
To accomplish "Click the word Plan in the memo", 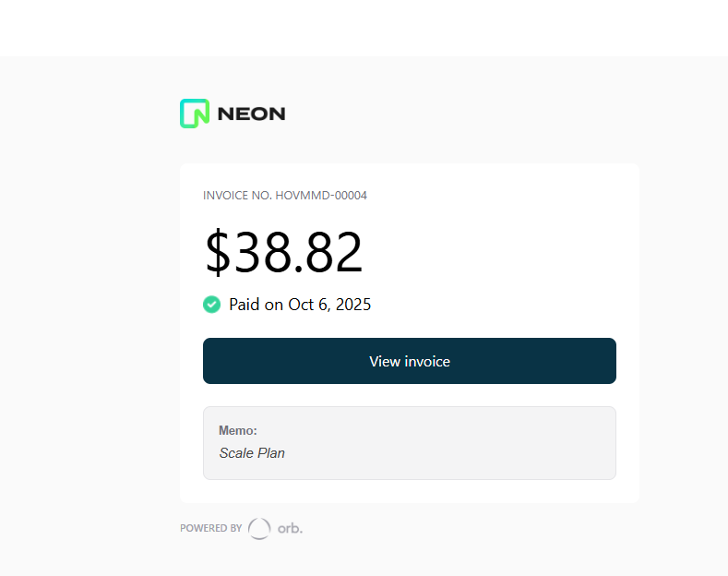I will (x=271, y=453).
